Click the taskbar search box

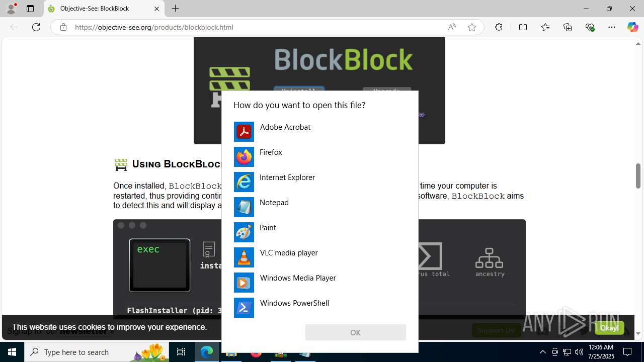pos(97,352)
